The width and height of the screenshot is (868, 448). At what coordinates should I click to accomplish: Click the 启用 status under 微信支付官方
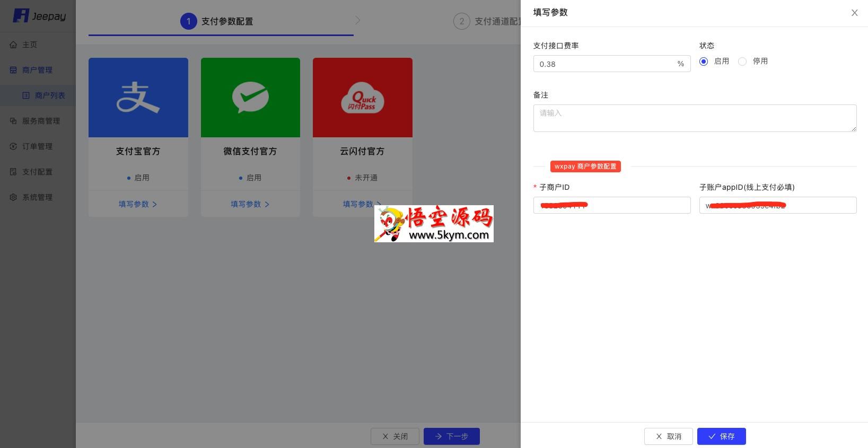coord(250,178)
